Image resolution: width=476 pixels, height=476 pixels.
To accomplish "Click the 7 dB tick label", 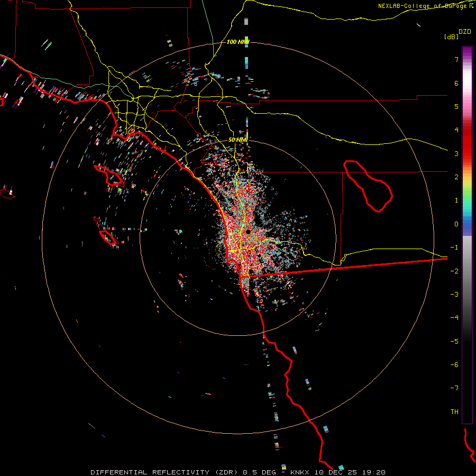I will point(456,60).
